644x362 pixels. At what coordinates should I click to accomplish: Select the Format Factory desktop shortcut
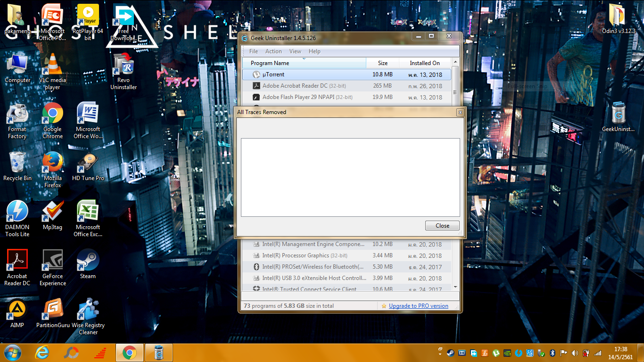click(17, 121)
